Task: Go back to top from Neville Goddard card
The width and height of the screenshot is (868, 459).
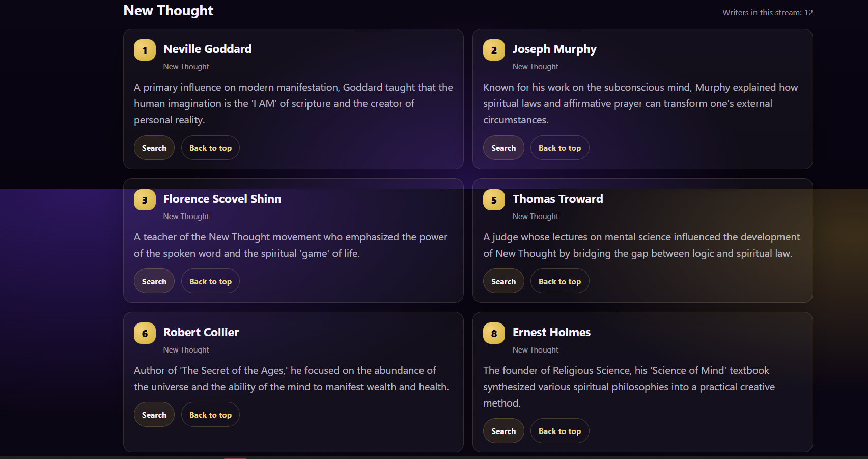Action: tap(210, 148)
